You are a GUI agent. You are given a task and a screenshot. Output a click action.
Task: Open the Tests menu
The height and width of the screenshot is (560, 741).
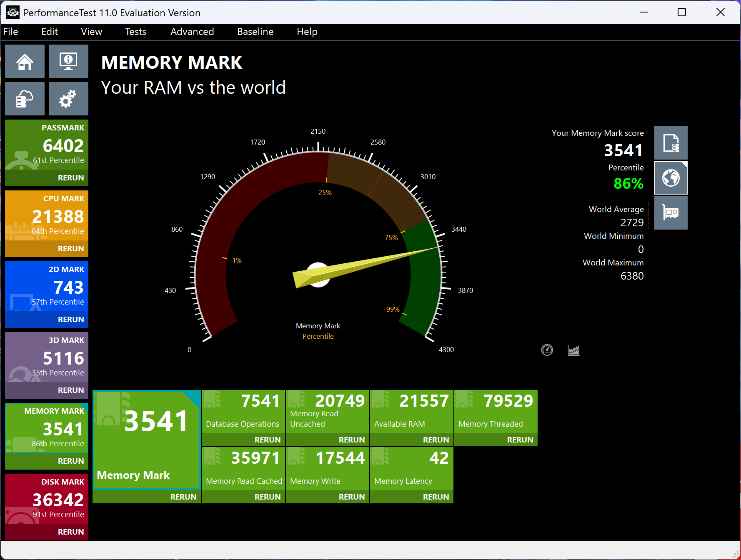(135, 32)
